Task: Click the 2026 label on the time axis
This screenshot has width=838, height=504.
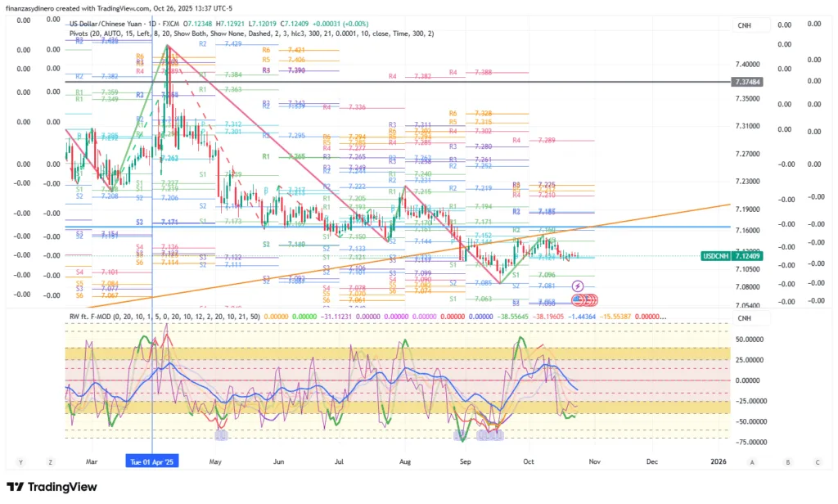Action: tap(718, 461)
